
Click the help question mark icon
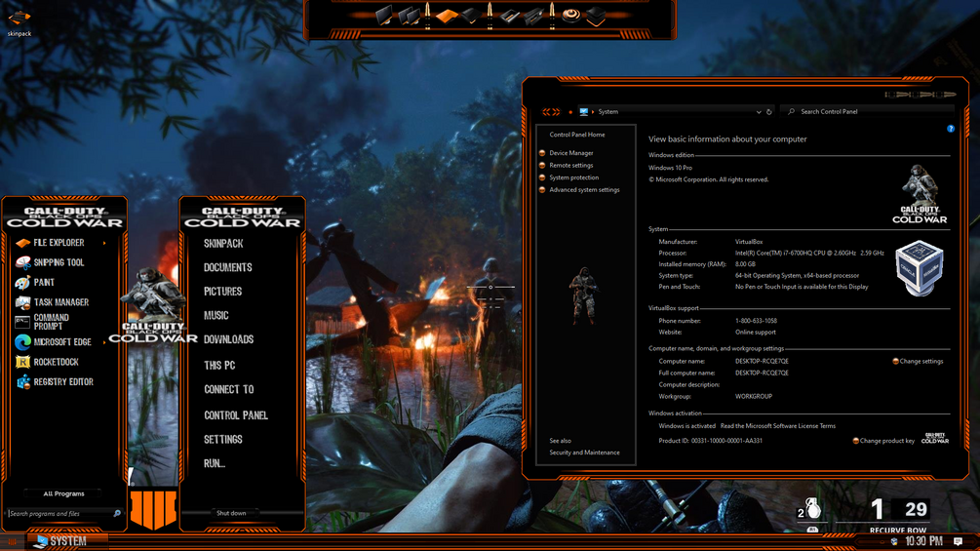[951, 129]
